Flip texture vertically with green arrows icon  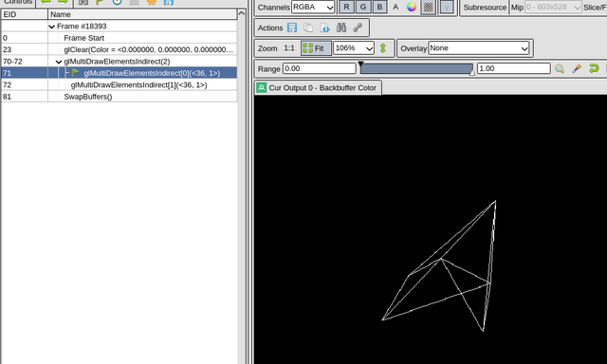point(383,48)
